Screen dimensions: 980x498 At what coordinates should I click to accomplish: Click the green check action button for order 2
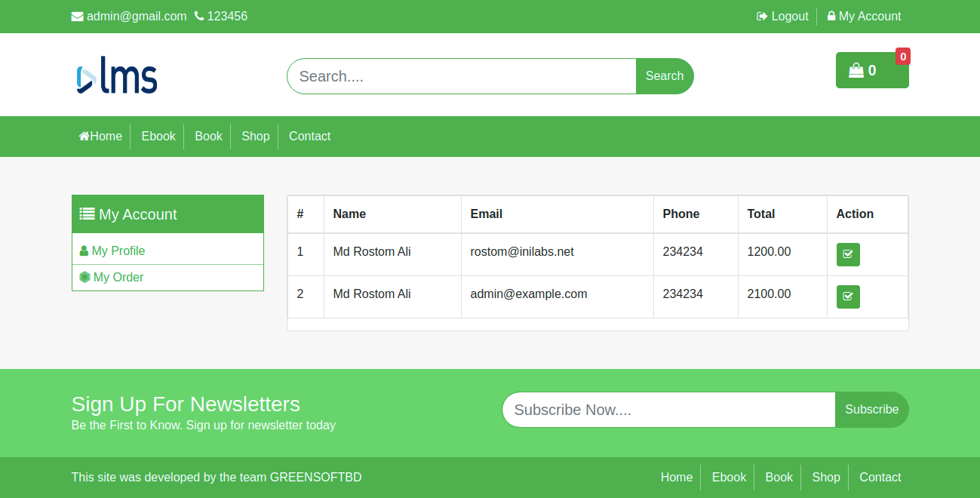(x=847, y=297)
